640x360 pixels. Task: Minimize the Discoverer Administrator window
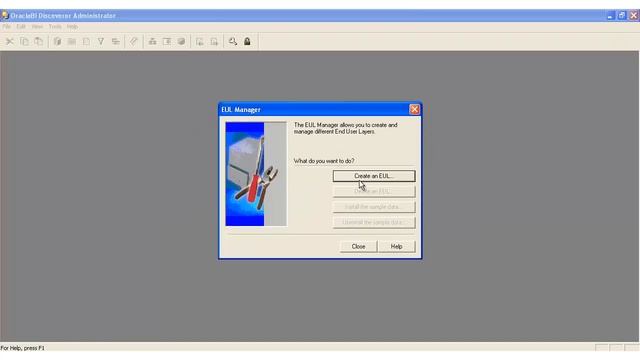[610, 16]
